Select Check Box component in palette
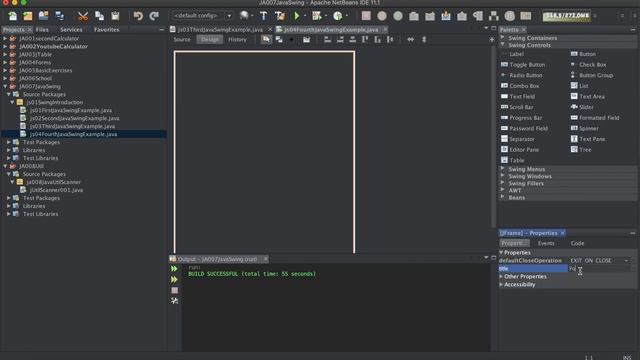Screen dimensions: 640x360 point(589,64)
